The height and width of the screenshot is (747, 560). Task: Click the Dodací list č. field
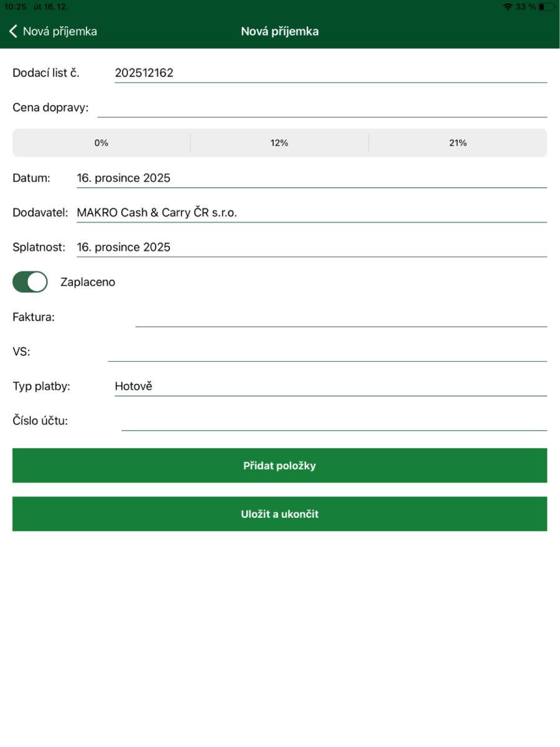pyautogui.click(x=330, y=73)
